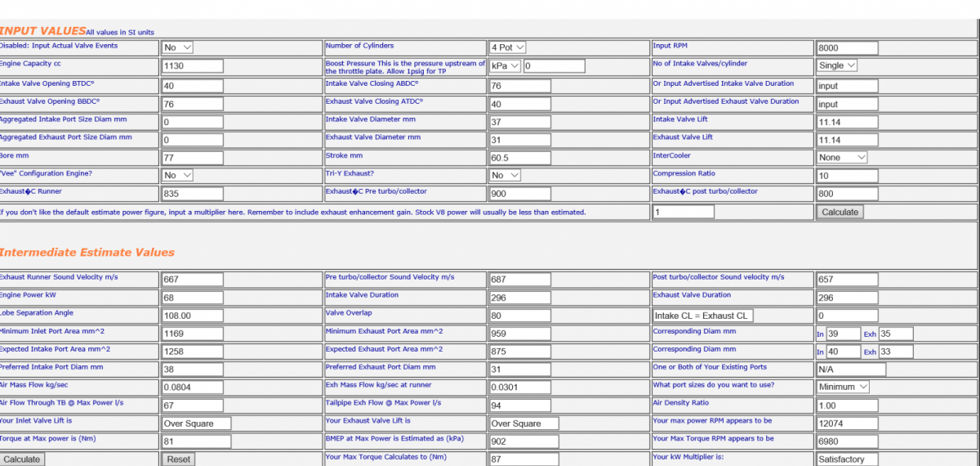The height and width of the screenshot is (466, 980).
Task: Open the port sizes Minimum dropdown
Action: click(843, 387)
